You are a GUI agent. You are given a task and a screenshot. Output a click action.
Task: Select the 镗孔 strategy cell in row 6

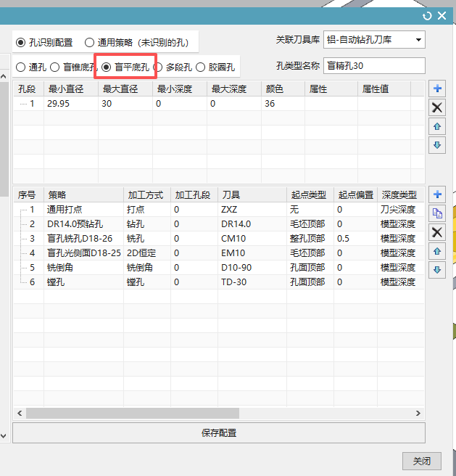pos(84,282)
